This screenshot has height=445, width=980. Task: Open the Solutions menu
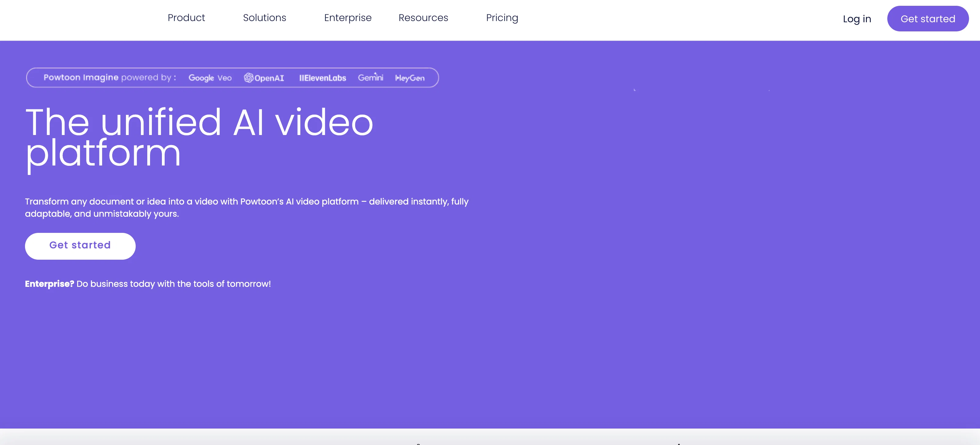tap(264, 18)
